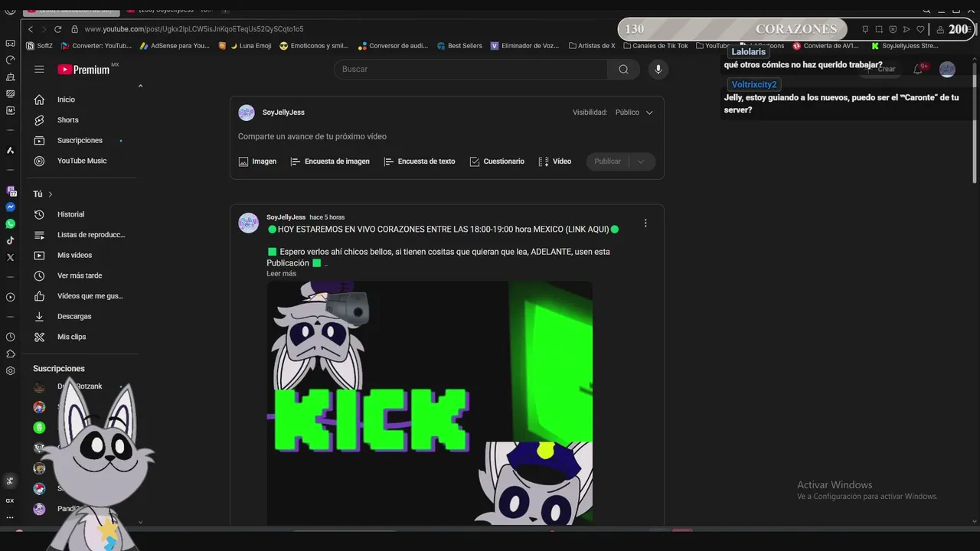The height and width of the screenshot is (551, 980).
Task: Add a Cuestionario to the post
Action: point(497,161)
